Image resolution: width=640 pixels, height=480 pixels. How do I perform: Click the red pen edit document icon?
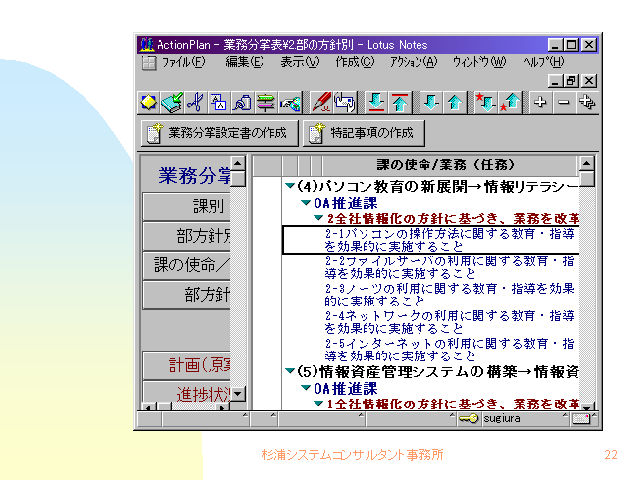(x=322, y=102)
